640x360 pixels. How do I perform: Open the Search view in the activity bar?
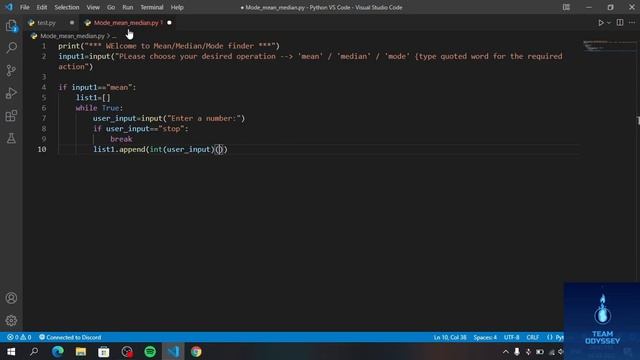[11, 48]
